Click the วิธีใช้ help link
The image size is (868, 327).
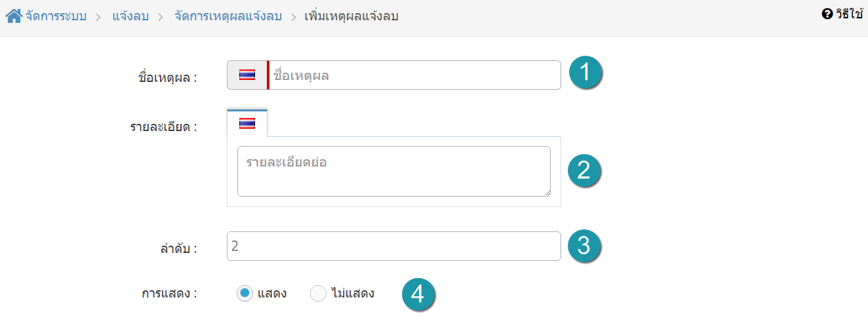pos(849,13)
